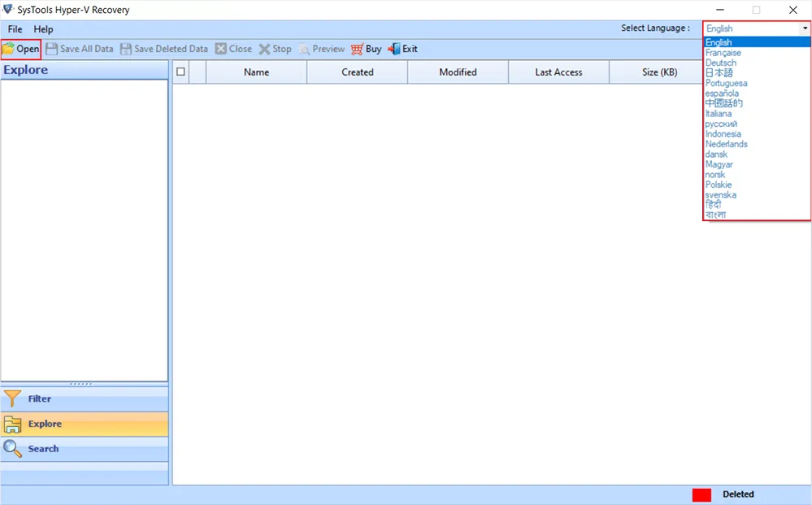Click the Save Deleted Data icon

click(x=126, y=49)
